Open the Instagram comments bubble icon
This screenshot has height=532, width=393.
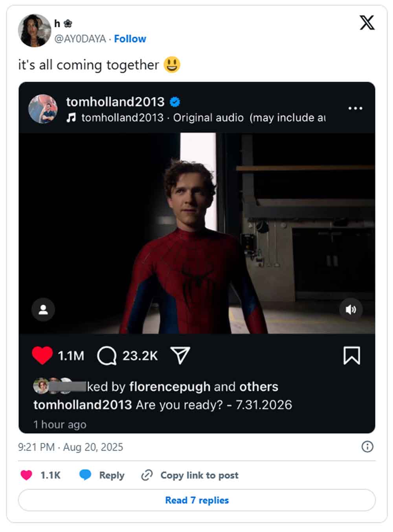[x=107, y=356]
